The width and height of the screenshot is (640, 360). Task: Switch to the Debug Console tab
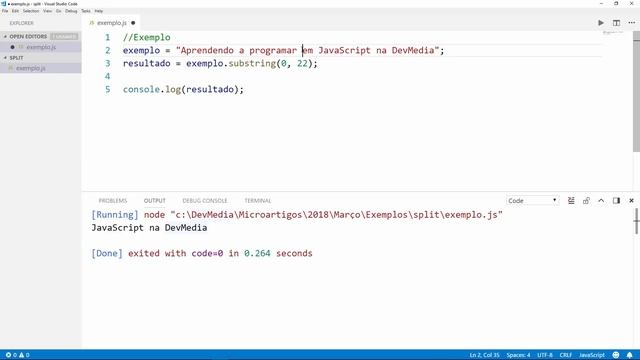[204, 200]
